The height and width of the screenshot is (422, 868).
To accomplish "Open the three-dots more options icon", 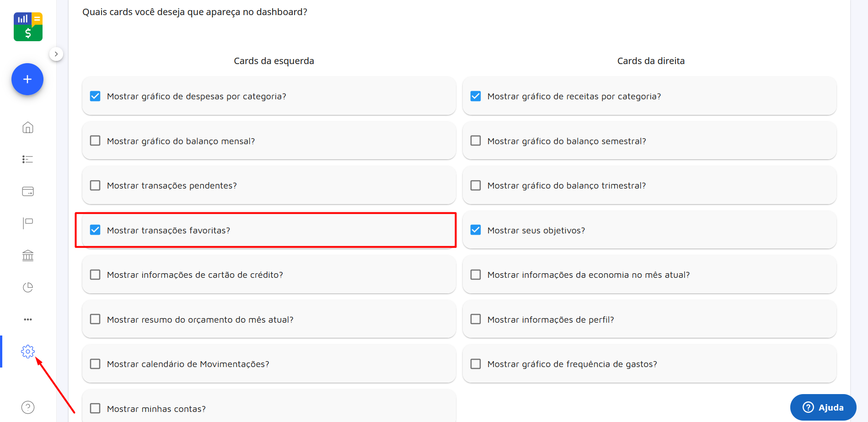I will point(27,319).
